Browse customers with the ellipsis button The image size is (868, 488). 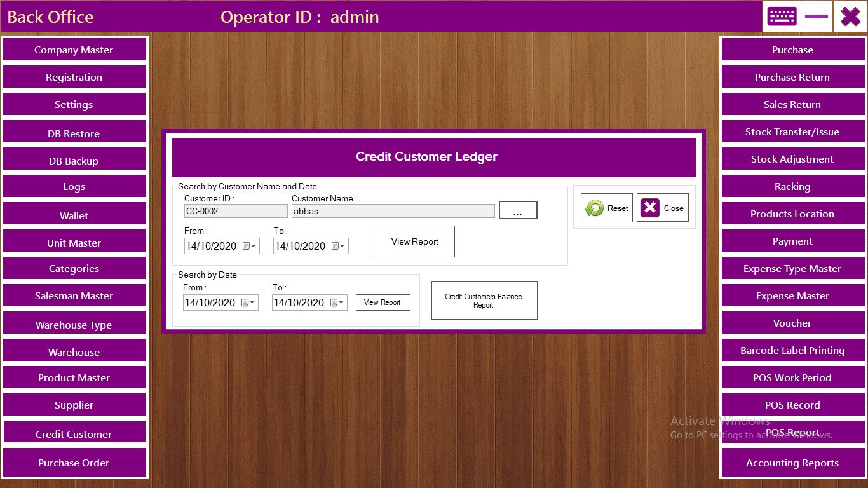coord(518,210)
